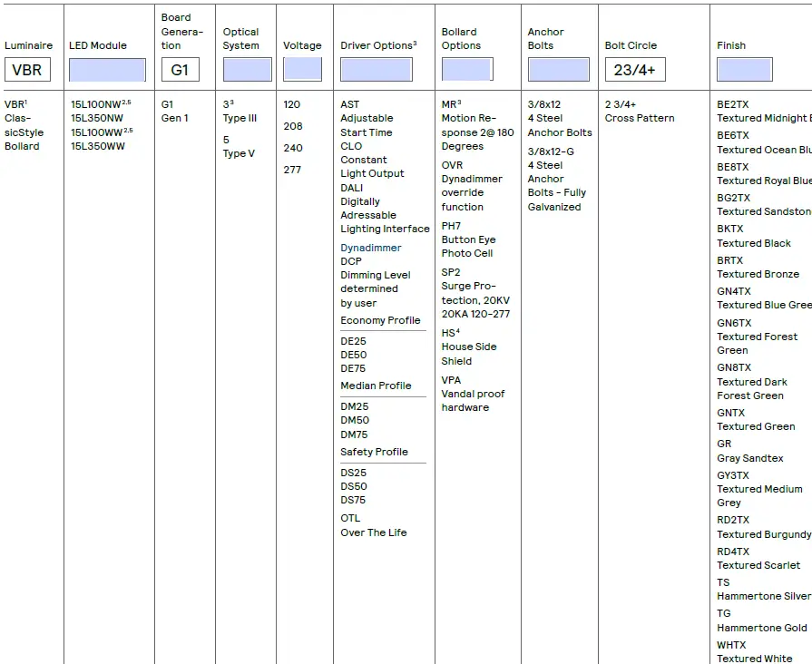Select the DE75 option

[353, 368]
